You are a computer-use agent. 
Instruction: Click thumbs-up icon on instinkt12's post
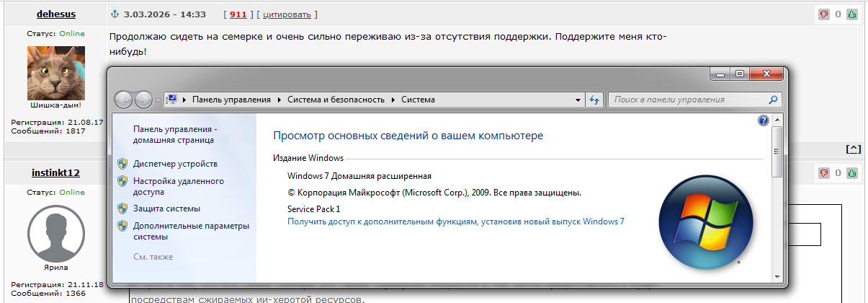coord(852,173)
